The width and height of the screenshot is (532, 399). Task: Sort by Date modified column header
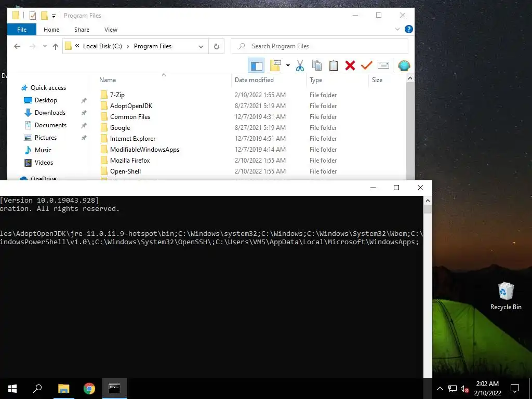[x=254, y=79]
